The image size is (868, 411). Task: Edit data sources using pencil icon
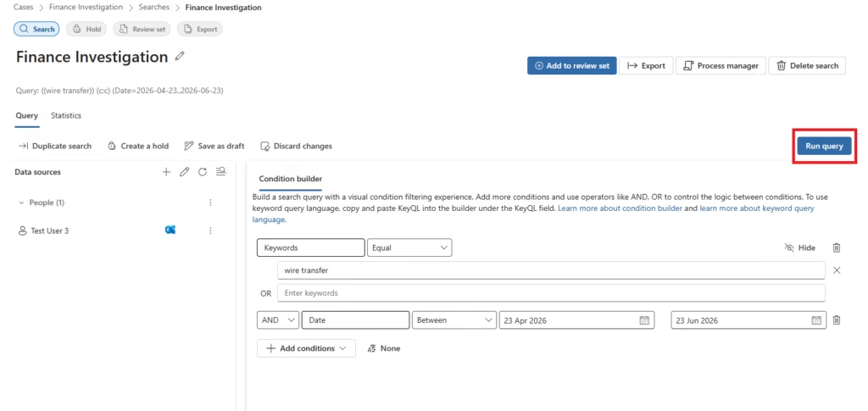tap(184, 172)
